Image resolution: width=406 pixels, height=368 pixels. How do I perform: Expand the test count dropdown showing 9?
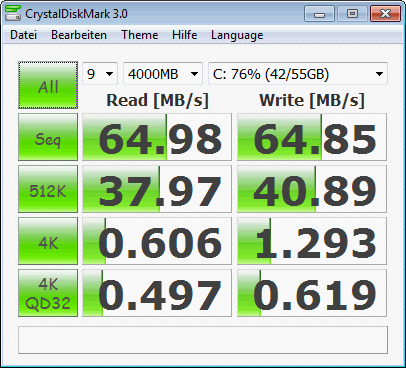coord(100,73)
